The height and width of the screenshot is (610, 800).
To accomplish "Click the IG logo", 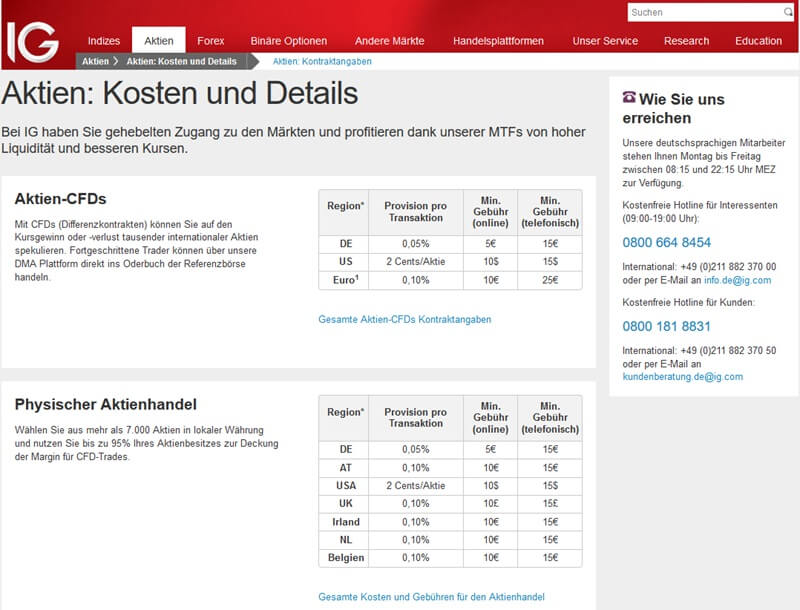I will point(32,42).
